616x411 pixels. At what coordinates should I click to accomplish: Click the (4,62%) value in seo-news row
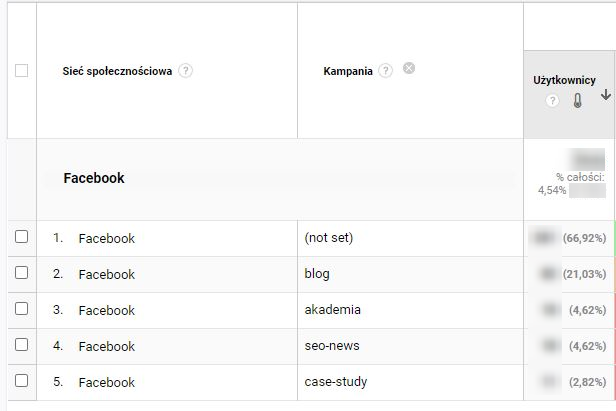pyautogui.click(x=587, y=346)
